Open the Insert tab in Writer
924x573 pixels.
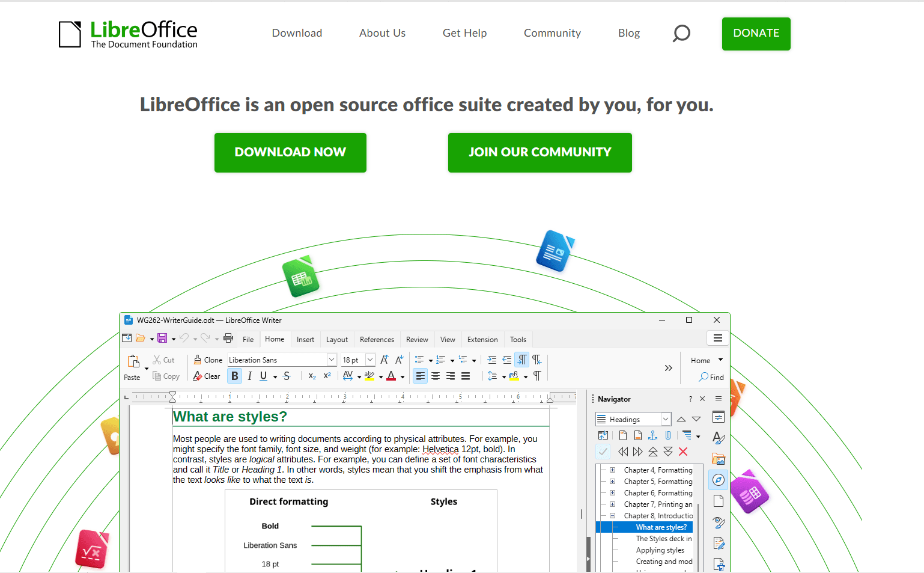pos(305,340)
